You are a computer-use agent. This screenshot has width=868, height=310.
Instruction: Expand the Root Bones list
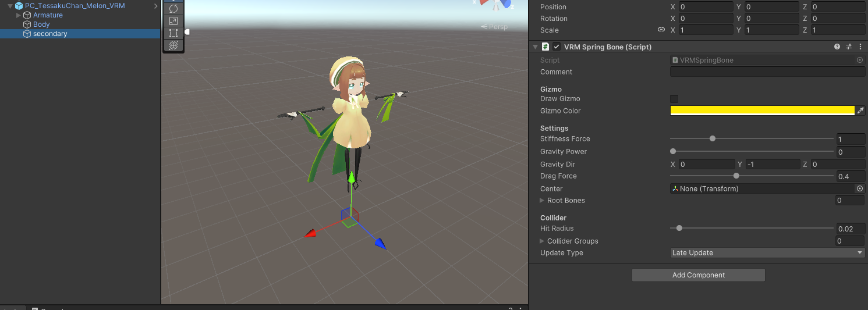pos(542,201)
